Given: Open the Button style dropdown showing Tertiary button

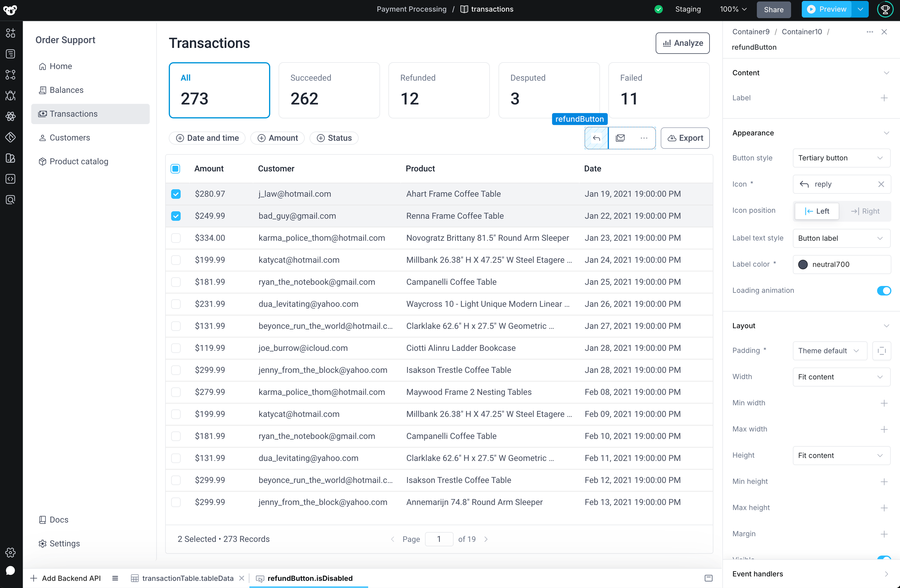Looking at the screenshot, I should [x=841, y=158].
